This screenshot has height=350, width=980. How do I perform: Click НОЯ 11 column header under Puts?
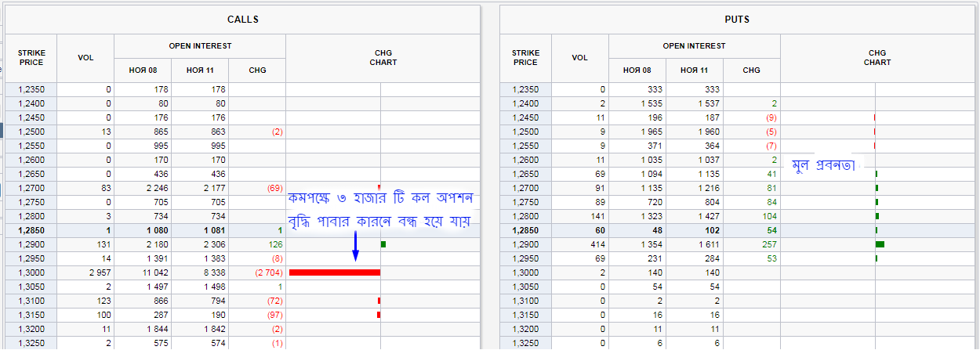pyautogui.click(x=694, y=70)
